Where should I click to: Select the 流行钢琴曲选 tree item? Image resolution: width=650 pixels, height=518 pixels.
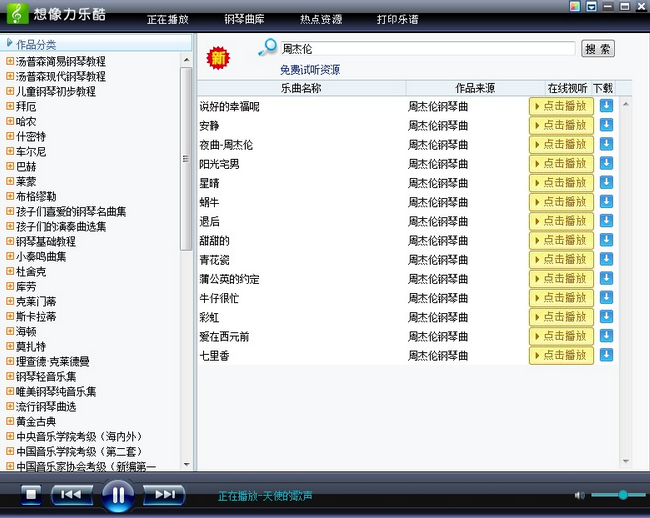46,407
